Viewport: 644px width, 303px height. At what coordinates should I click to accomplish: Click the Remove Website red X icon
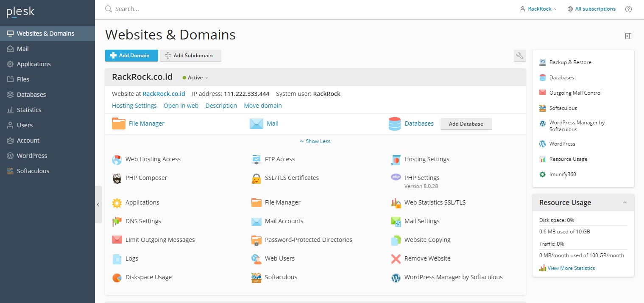point(396,259)
